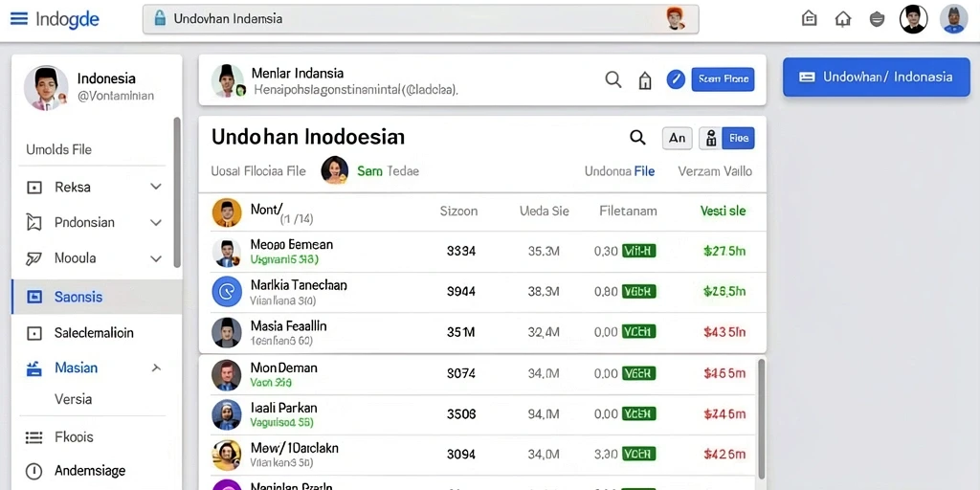Click search icon in Menlar Indansia header
The width and height of the screenshot is (980, 490).
[613, 79]
